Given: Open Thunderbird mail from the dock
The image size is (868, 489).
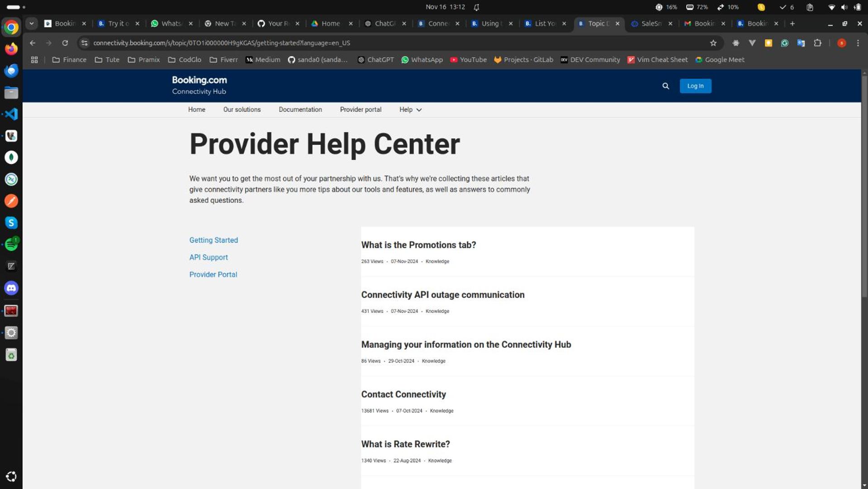Looking at the screenshot, I should (11, 71).
